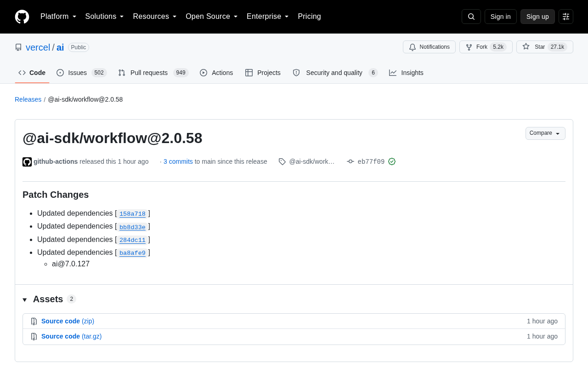The image size is (588, 368).
Task: Switch to the Code tab
Action: [x=32, y=73]
